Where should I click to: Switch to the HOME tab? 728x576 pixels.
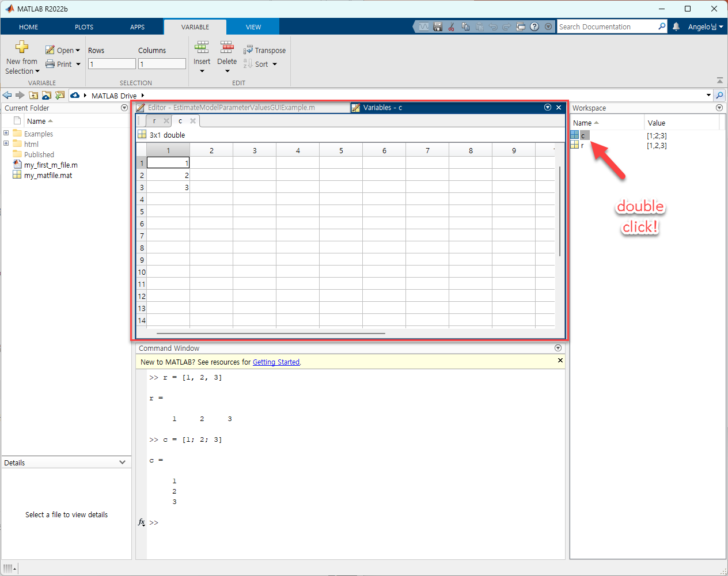click(28, 27)
